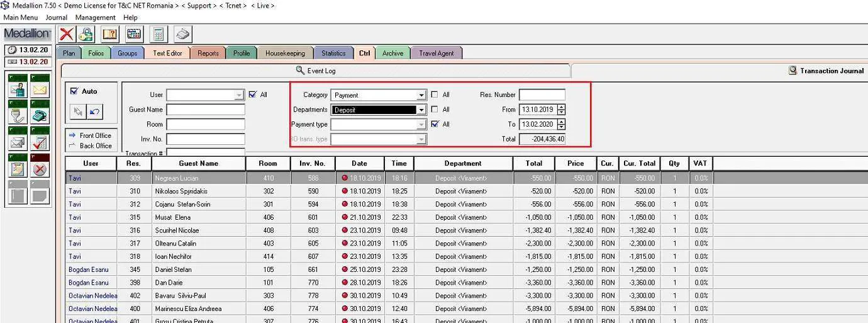This screenshot has height=323, width=868.
Task: Open the Category dropdown showing Payment
Action: (421, 95)
